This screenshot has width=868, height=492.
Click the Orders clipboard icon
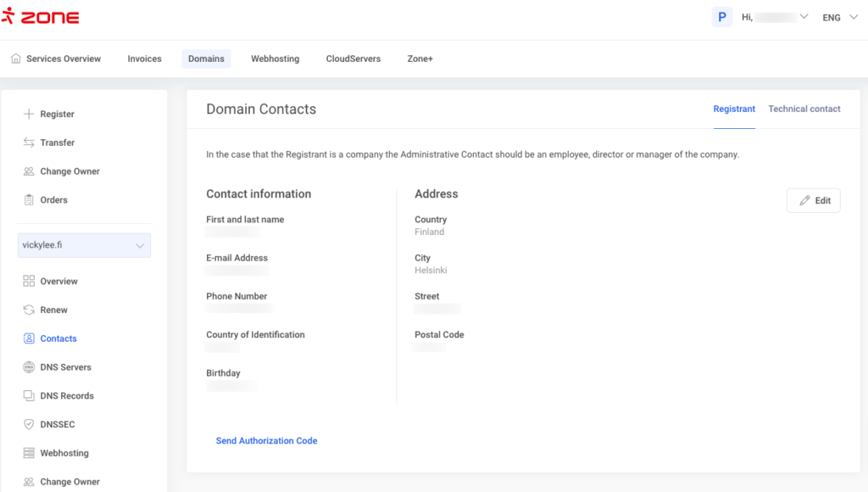(x=29, y=200)
